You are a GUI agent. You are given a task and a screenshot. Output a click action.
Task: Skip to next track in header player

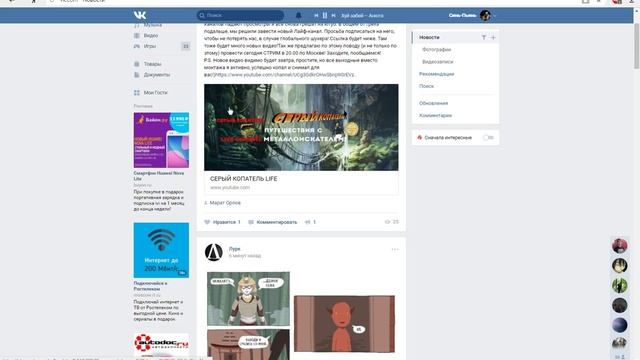333,16
